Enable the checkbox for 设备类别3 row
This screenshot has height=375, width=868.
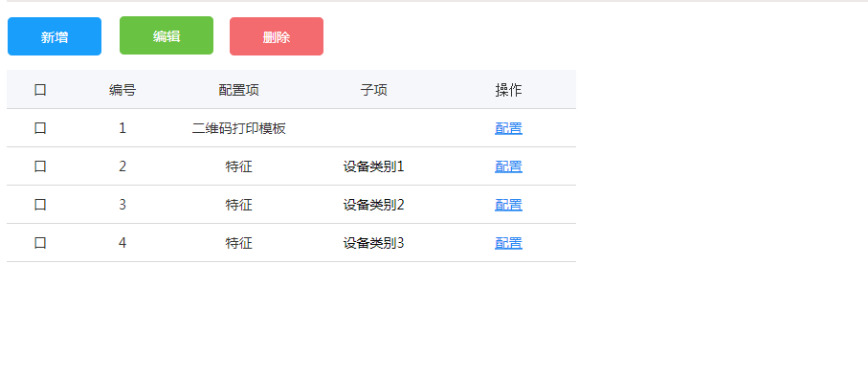(x=40, y=243)
